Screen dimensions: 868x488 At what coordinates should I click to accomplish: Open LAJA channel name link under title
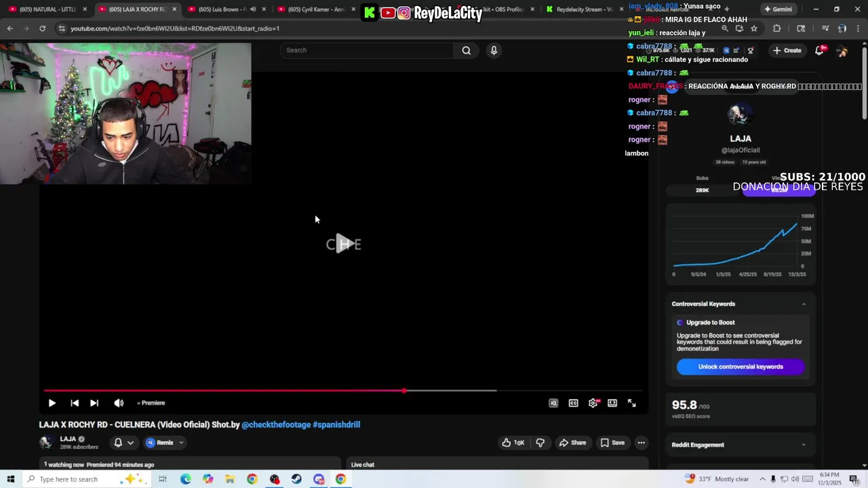click(68, 439)
